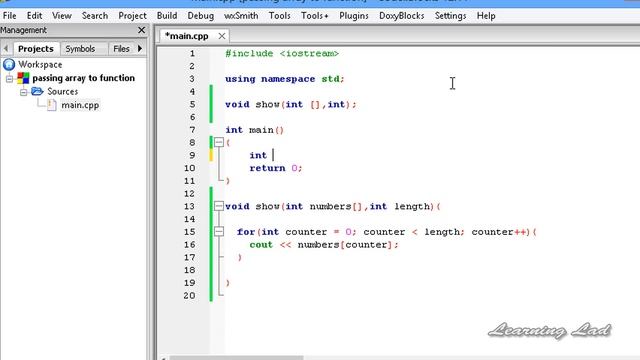The image size is (640, 360).
Task: Open the Edit menu
Action: point(34,16)
